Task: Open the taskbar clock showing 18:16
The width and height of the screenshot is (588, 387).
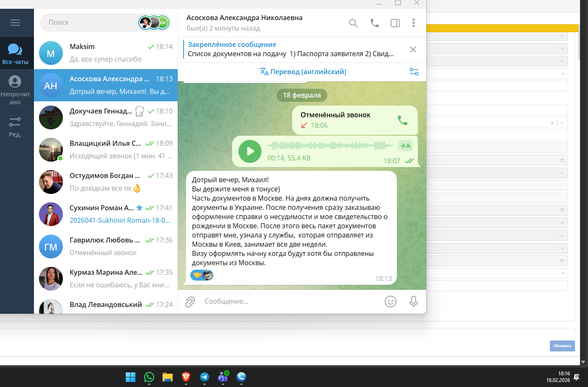Action: tap(558, 377)
